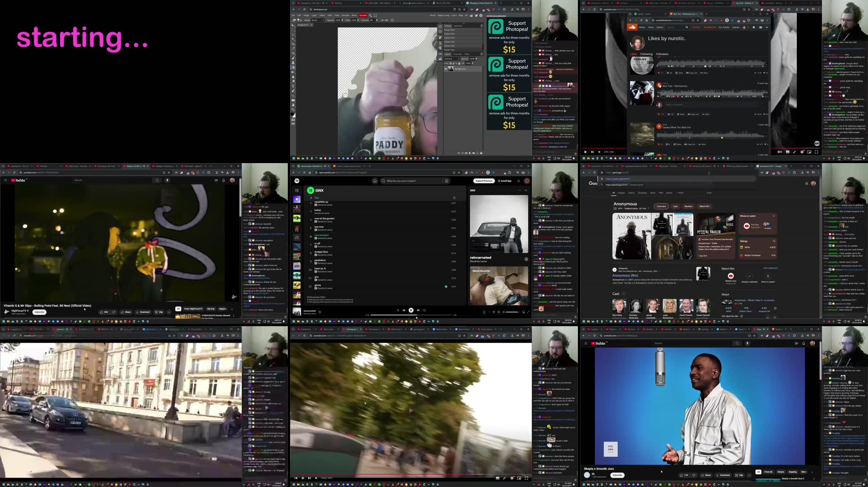
Task: Select 'From HighFocusTV' chip
Action: [x=193, y=309]
